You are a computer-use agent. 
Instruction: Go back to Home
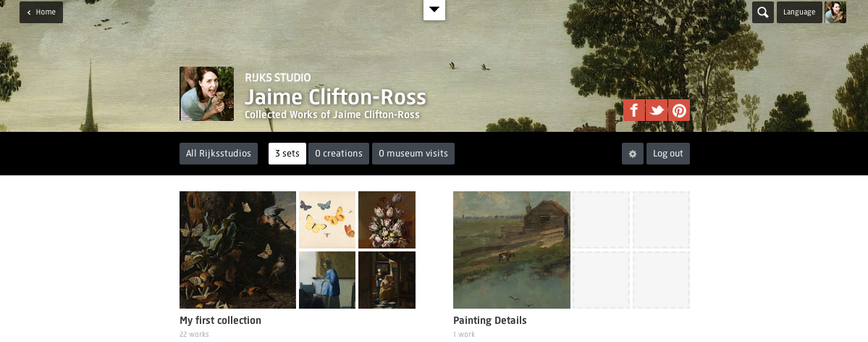tap(41, 12)
